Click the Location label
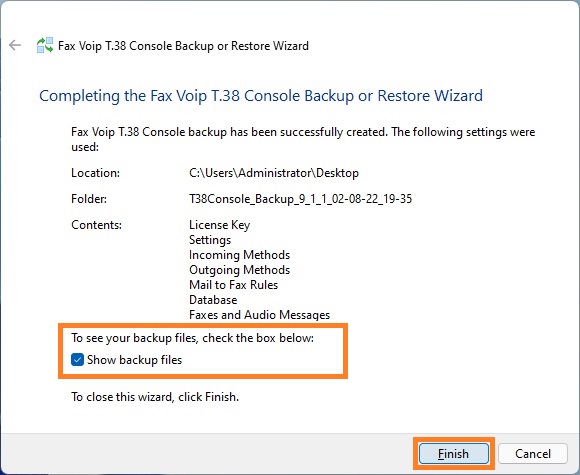This screenshot has height=475, width=580. [95, 173]
